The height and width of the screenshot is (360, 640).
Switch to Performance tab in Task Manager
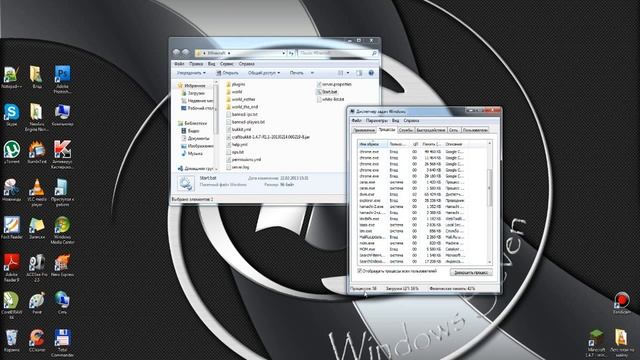tap(431, 130)
